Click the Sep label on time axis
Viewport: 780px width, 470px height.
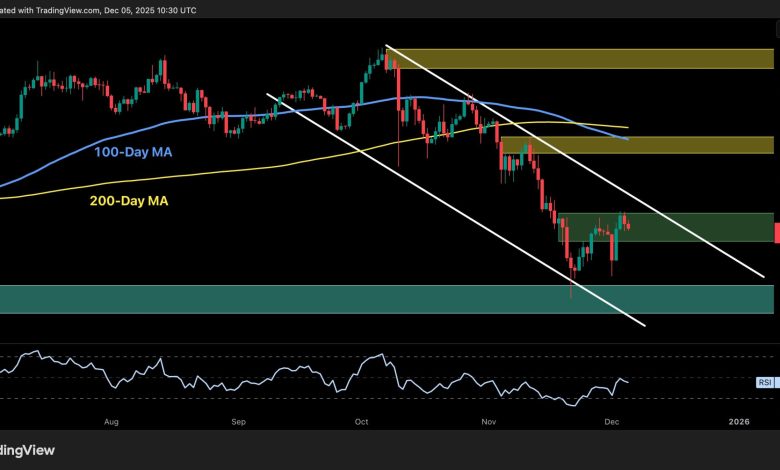(x=238, y=423)
